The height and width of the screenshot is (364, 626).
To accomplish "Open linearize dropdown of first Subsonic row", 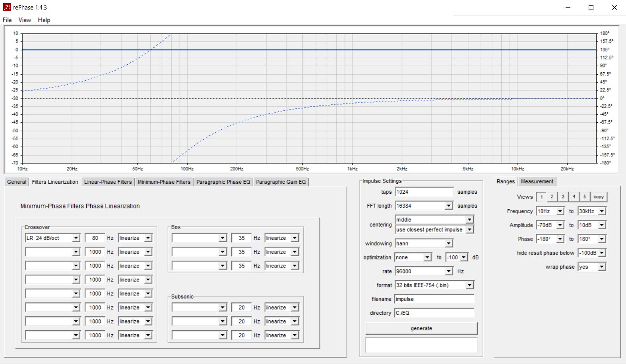I will [x=282, y=307].
